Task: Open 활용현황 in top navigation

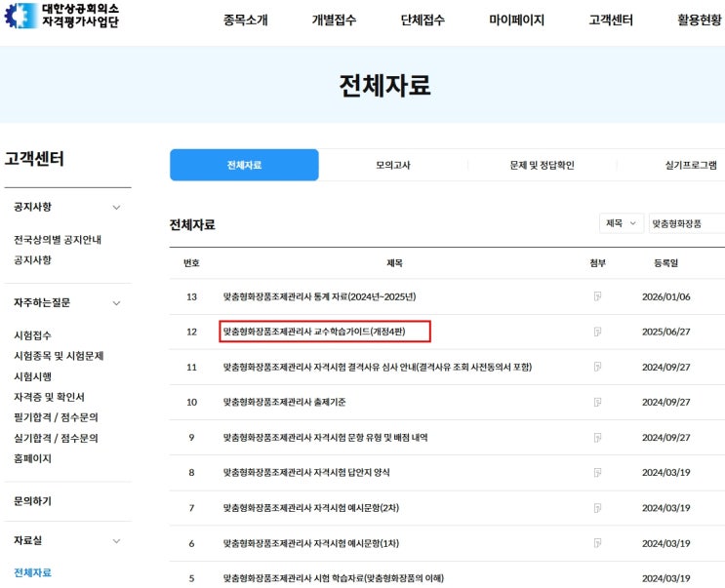Action: coord(699,20)
